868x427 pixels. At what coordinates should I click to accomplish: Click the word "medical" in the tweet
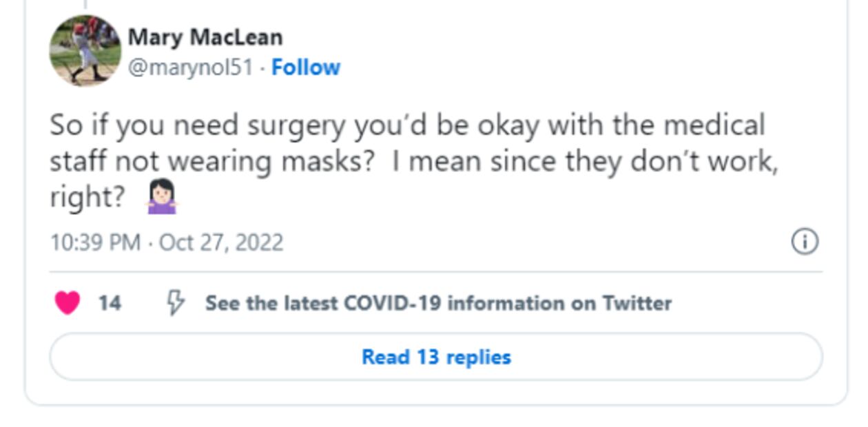pyautogui.click(x=714, y=125)
